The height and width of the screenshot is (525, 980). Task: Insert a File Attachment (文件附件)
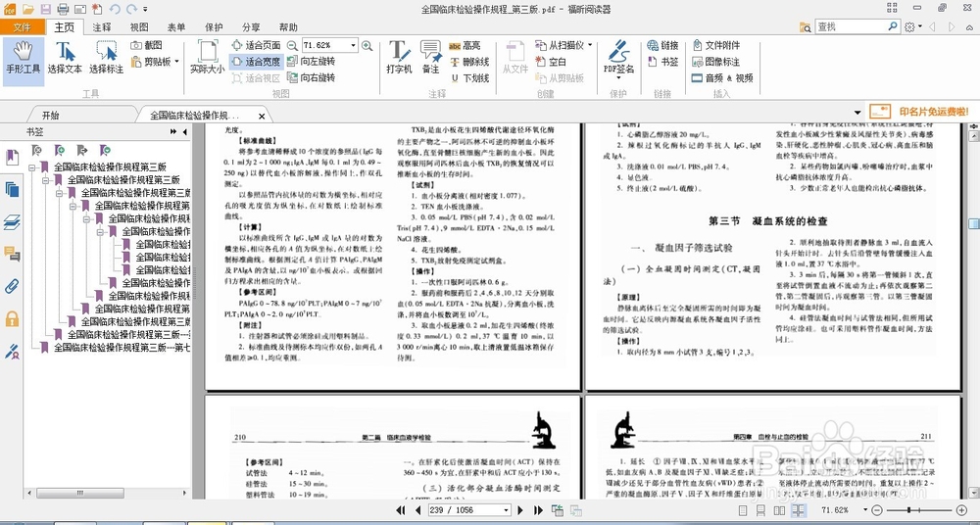pyautogui.click(x=716, y=46)
